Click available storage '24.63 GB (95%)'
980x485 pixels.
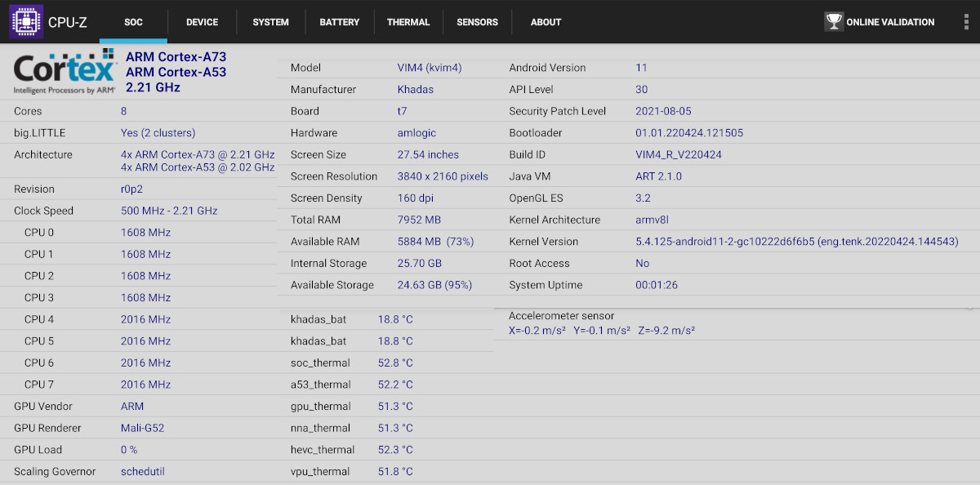click(434, 285)
